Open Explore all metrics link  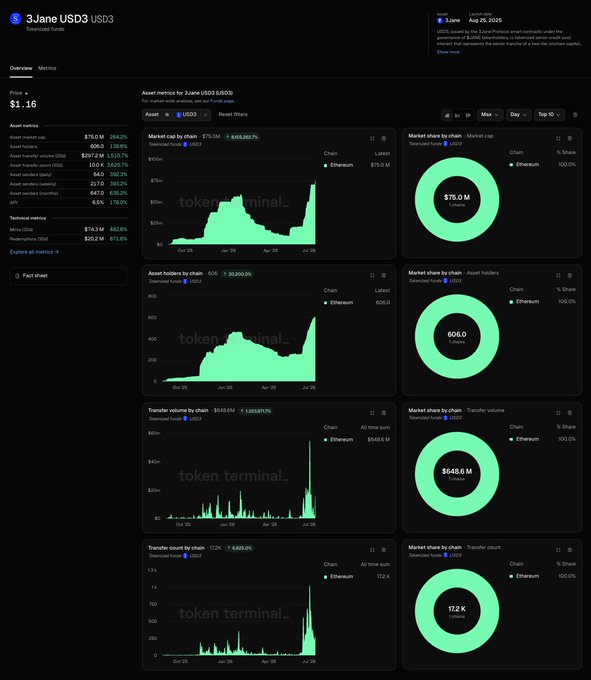point(34,252)
